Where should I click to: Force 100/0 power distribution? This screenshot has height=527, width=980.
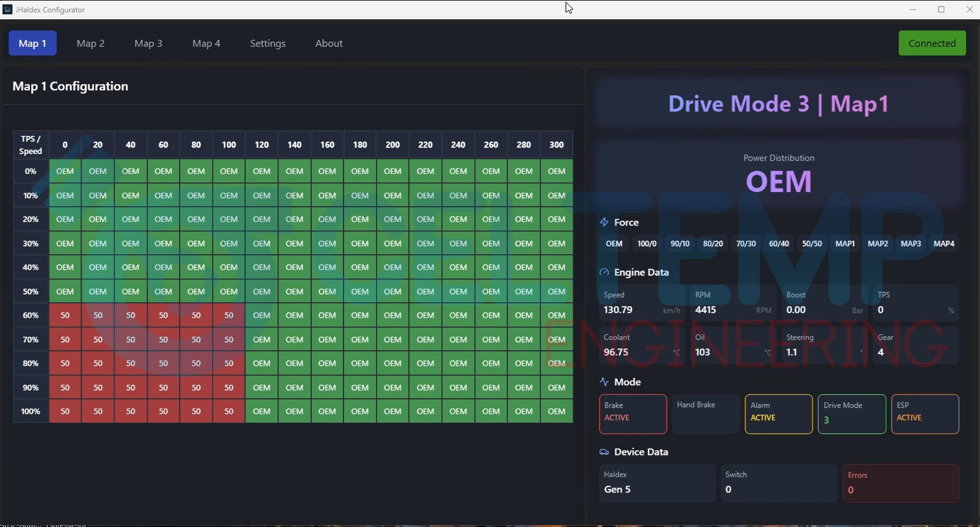[x=647, y=244]
